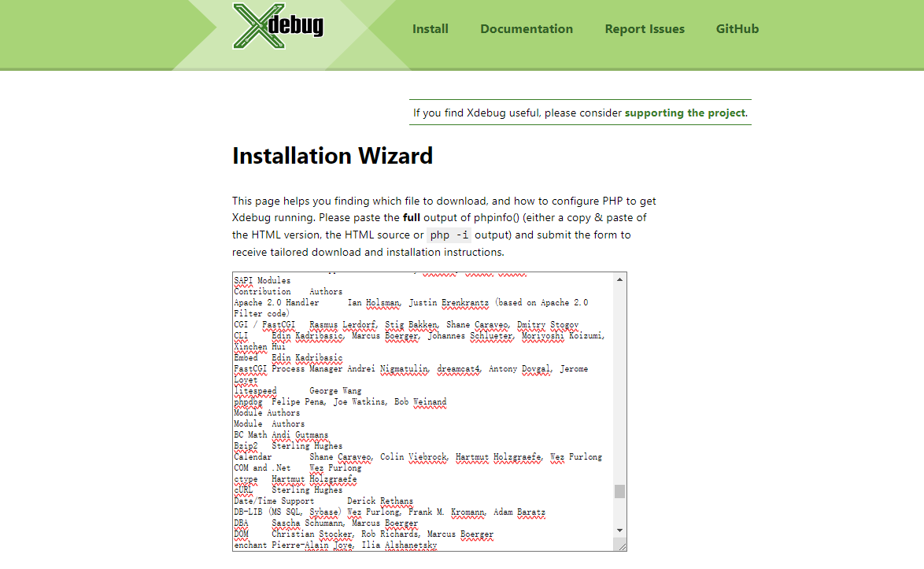
Task: Open the GitHub link in header
Action: [x=737, y=29]
